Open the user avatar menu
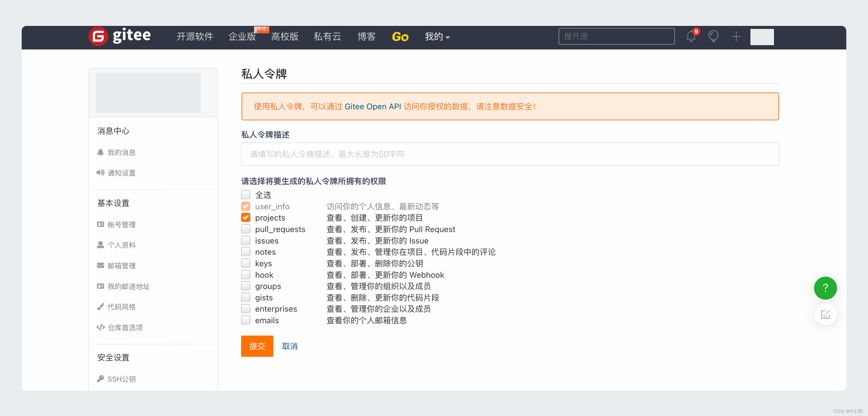The image size is (868, 416). pos(762,37)
